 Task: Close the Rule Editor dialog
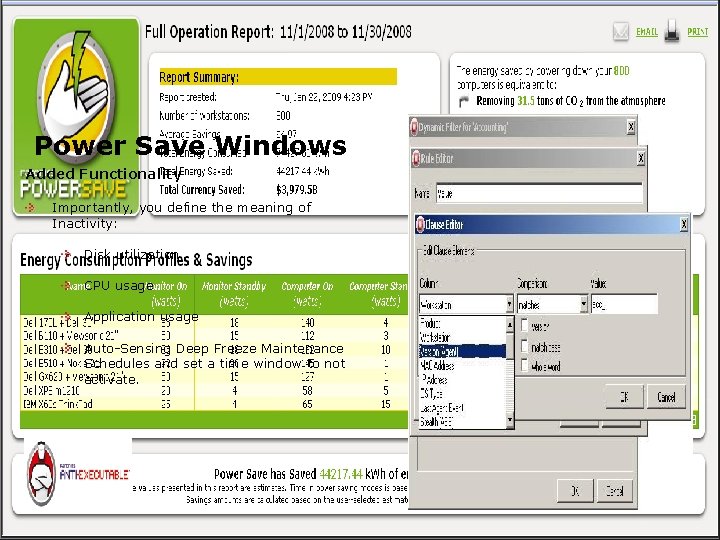pos(641,158)
